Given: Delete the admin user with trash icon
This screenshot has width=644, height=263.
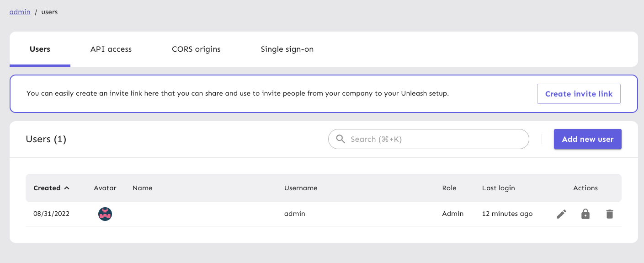Looking at the screenshot, I should tap(609, 214).
